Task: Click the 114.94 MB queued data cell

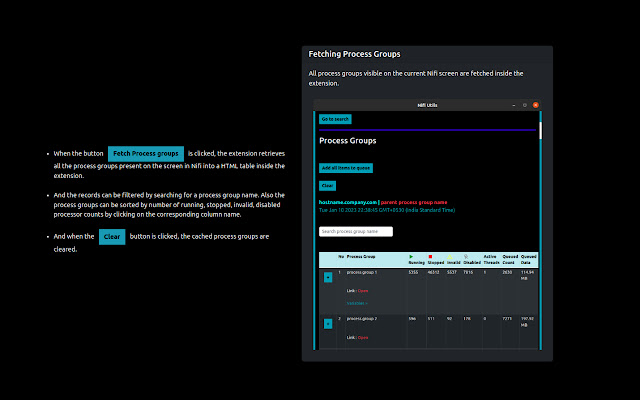Action: [527, 275]
